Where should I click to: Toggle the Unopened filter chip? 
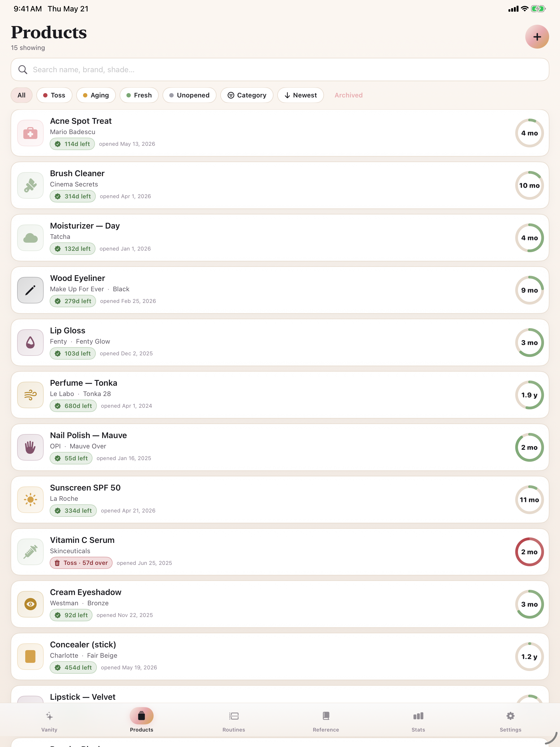[189, 95]
